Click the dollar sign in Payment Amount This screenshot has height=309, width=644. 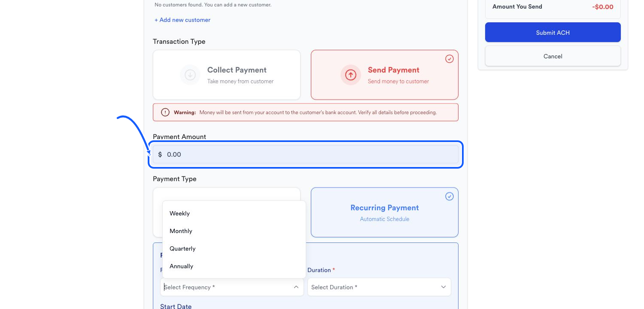point(160,154)
